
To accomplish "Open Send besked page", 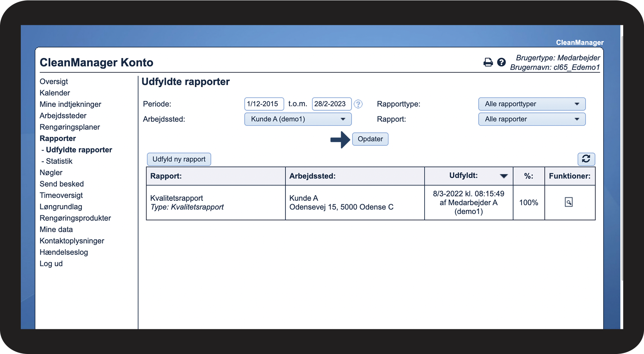I will pos(62,184).
